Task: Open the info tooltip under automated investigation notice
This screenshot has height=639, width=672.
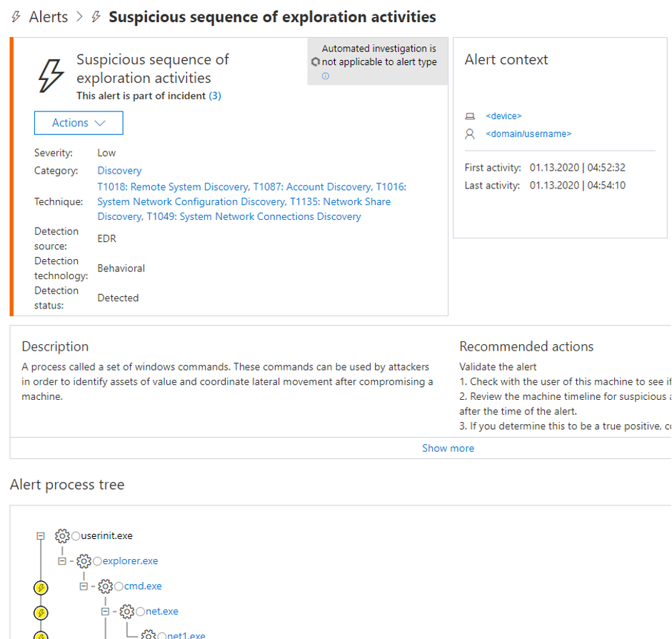Action: pyautogui.click(x=325, y=76)
